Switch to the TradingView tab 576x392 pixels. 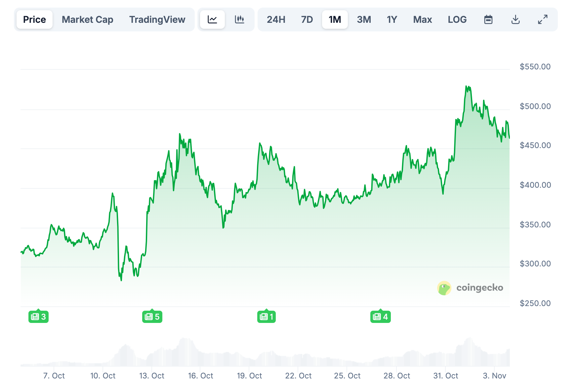[157, 20]
